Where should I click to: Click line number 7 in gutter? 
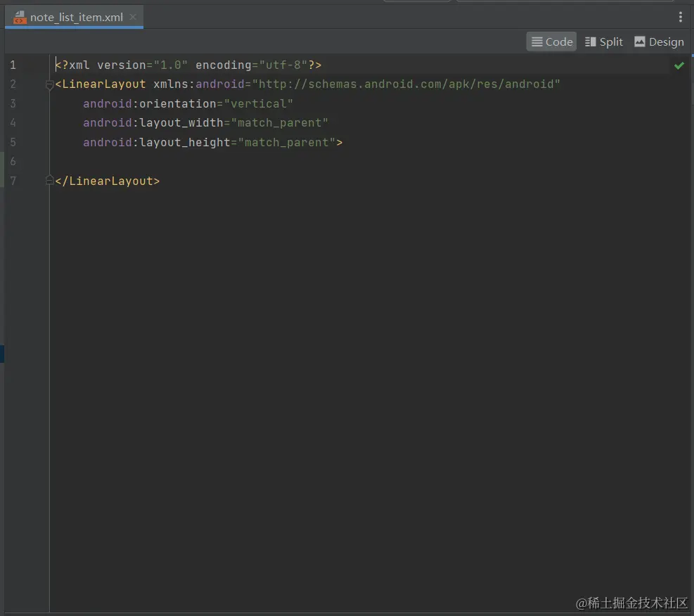click(13, 181)
